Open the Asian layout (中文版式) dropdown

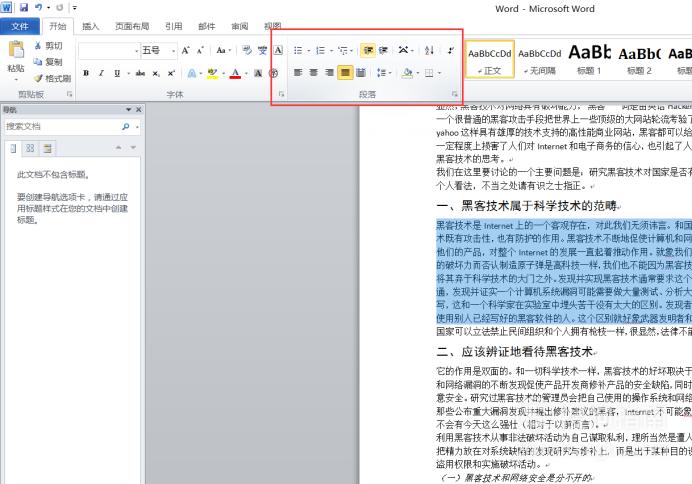(406, 50)
